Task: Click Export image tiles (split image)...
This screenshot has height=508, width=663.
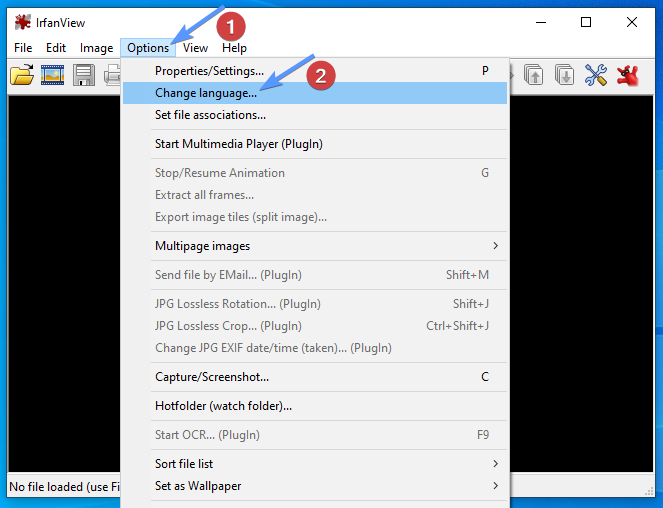Action: (315, 217)
